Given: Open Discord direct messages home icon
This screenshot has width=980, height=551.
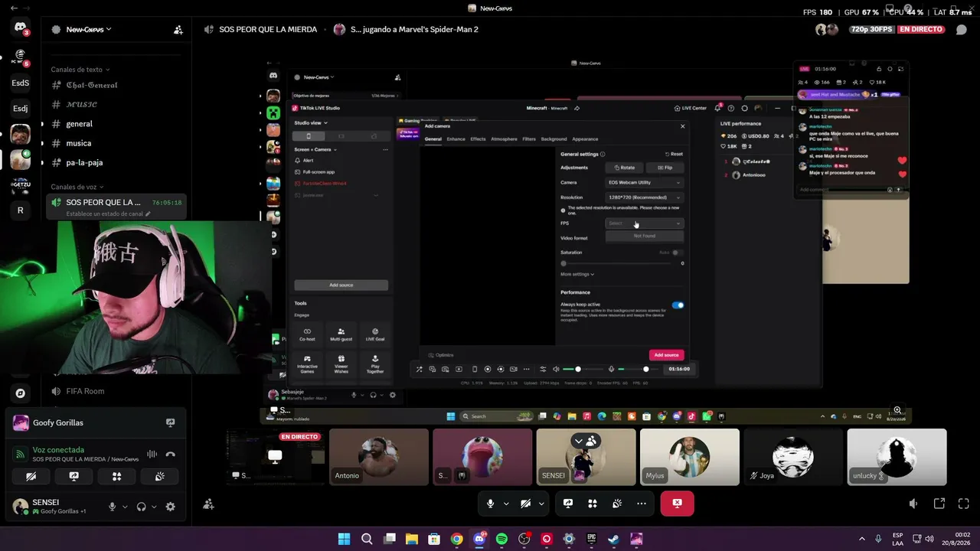Looking at the screenshot, I should pyautogui.click(x=21, y=28).
